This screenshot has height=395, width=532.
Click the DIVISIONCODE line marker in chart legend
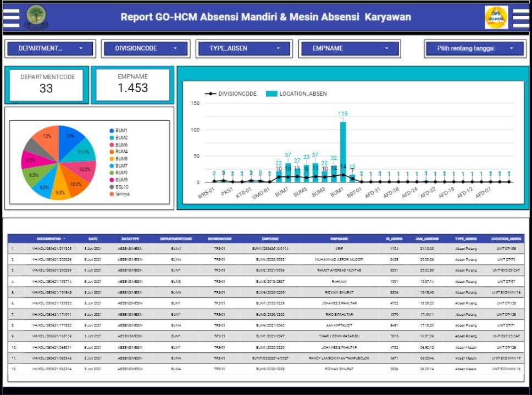[x=209, y=94]
